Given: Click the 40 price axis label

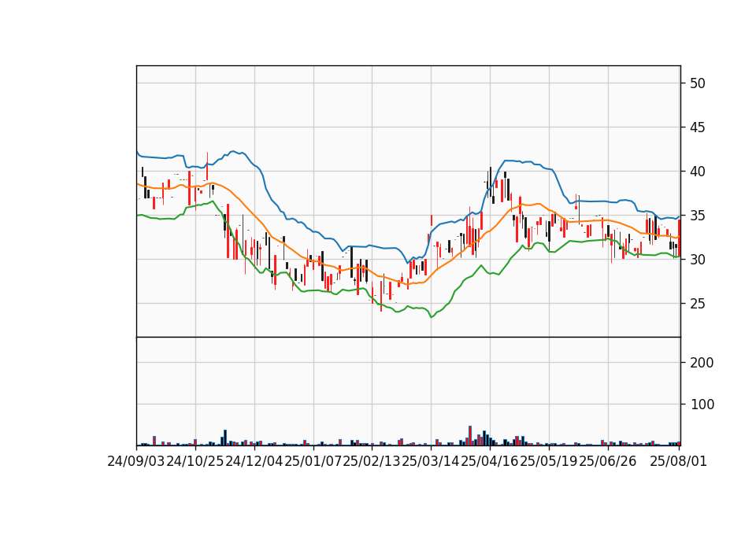Looking at the screenshot, I should click(697, 172).
